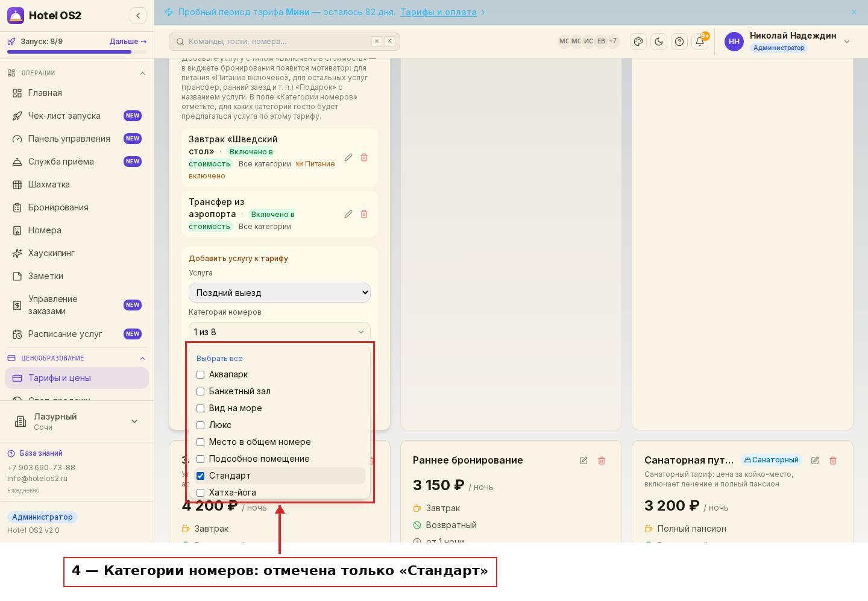Click the +7 online users badge
This screenshot has height=601, width=868.
coord(613,41)
